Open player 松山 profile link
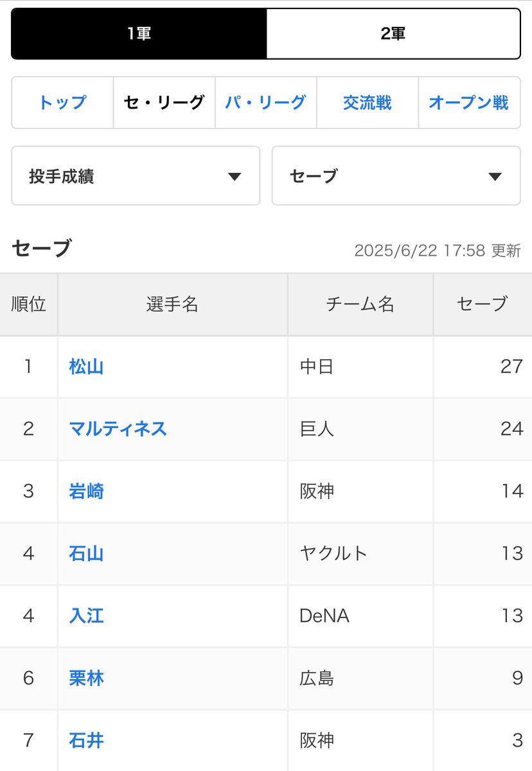The height and width of the screenshot is (771, 532). (x=86, y=367)
